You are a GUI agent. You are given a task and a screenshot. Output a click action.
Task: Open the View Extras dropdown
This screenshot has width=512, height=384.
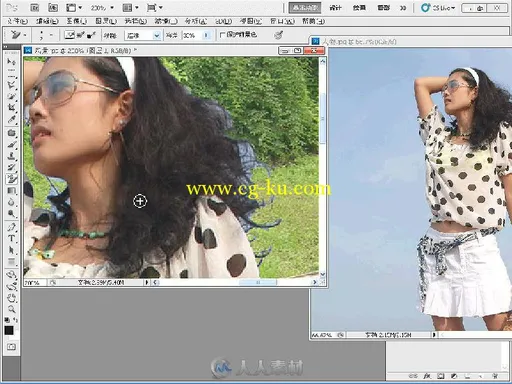click(74, 7)
